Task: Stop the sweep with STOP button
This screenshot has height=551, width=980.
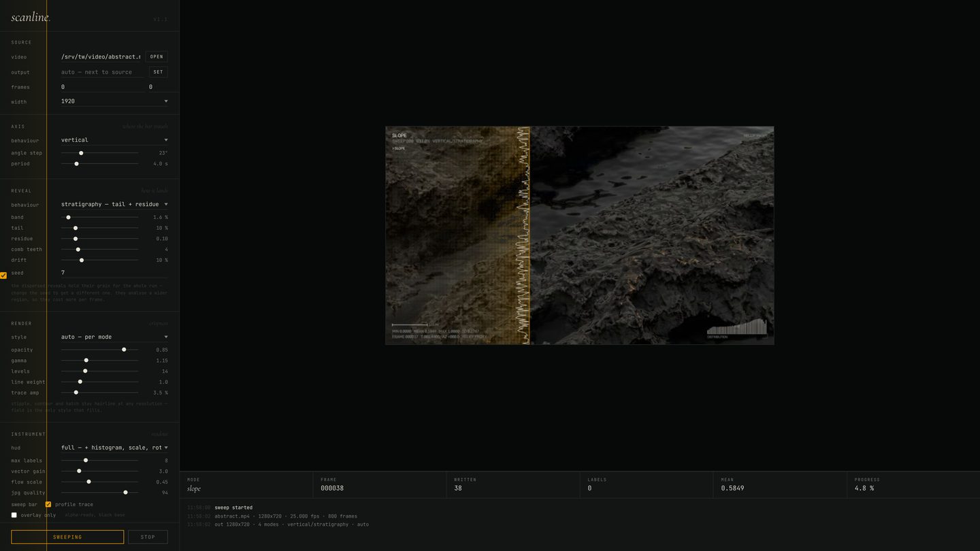Action: (148, 537)
